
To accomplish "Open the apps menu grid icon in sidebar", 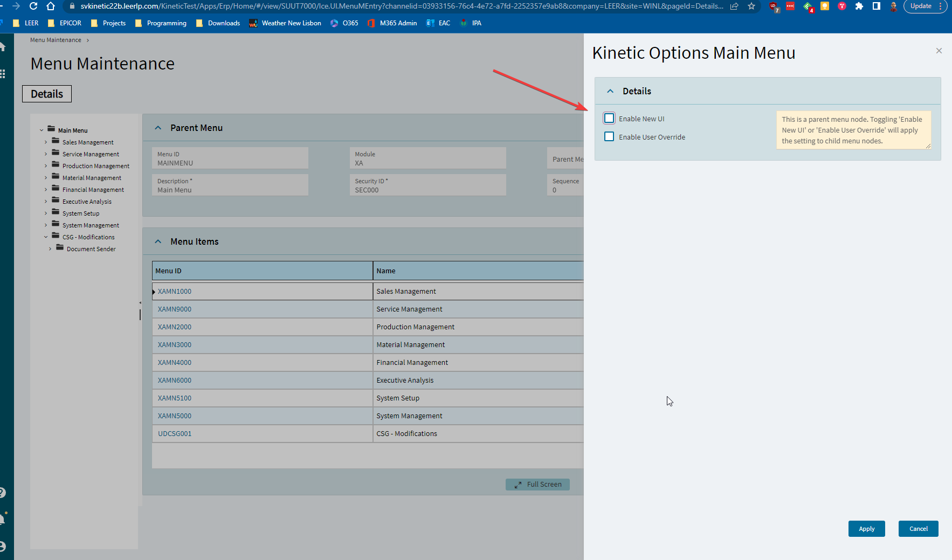I will tap(4, 73).
